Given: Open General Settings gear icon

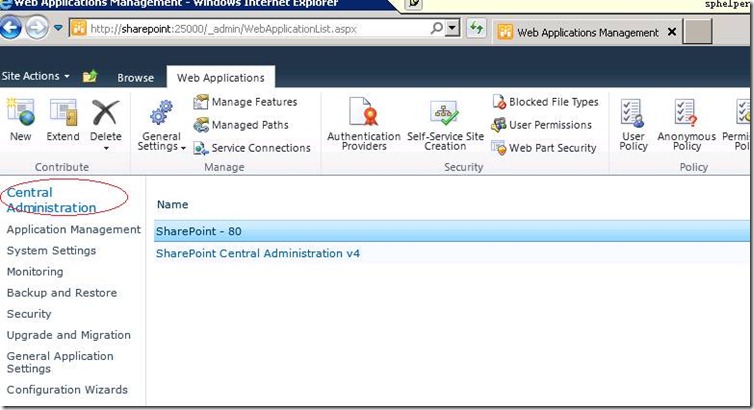Looking at the screenshot, I should tap(161, 113).
